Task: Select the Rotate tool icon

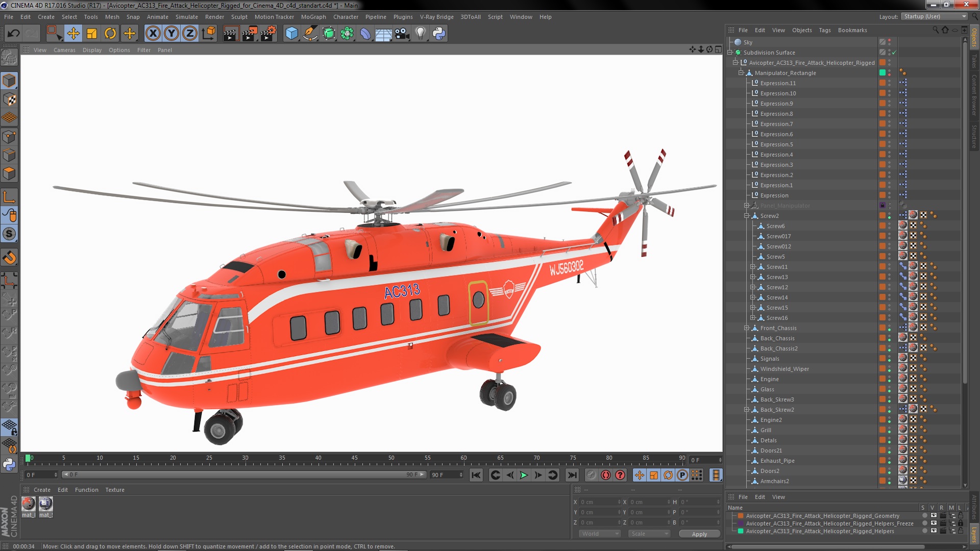Action: pyautogui.click(x=110, y=34)
